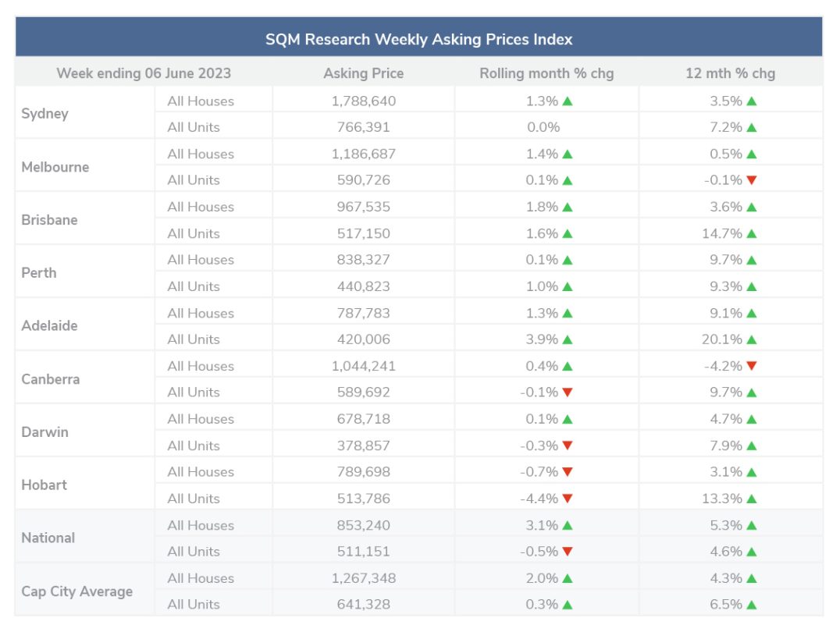
Task: Click green arrow beside Adelaide units 20.1%
Action: point(752,339)
